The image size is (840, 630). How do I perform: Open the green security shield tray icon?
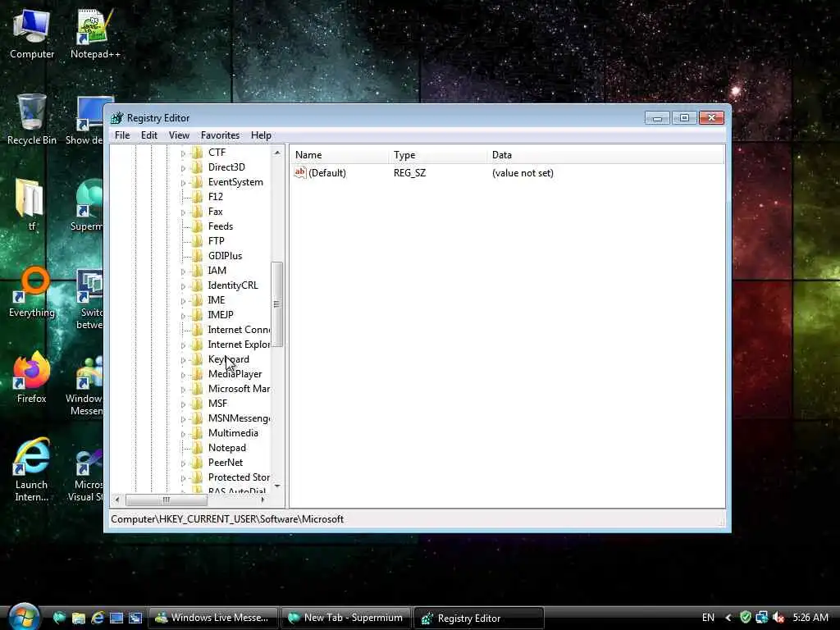(x=745, y=617)
